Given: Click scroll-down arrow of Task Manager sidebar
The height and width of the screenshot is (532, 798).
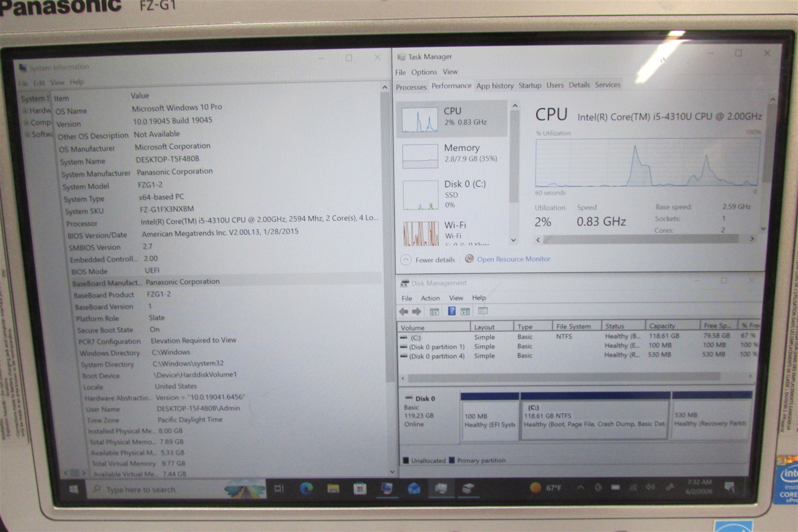Looking at the screenshot, I should (514, 240).
